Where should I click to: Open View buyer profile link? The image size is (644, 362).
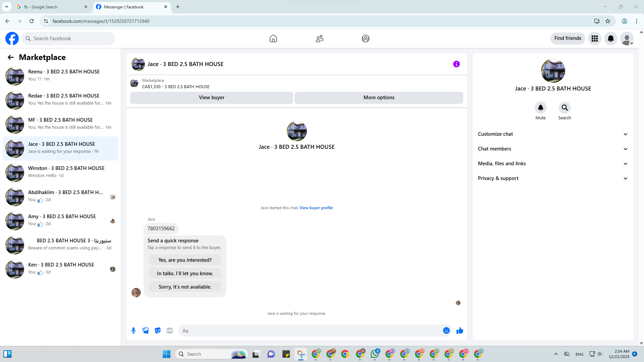316,208
